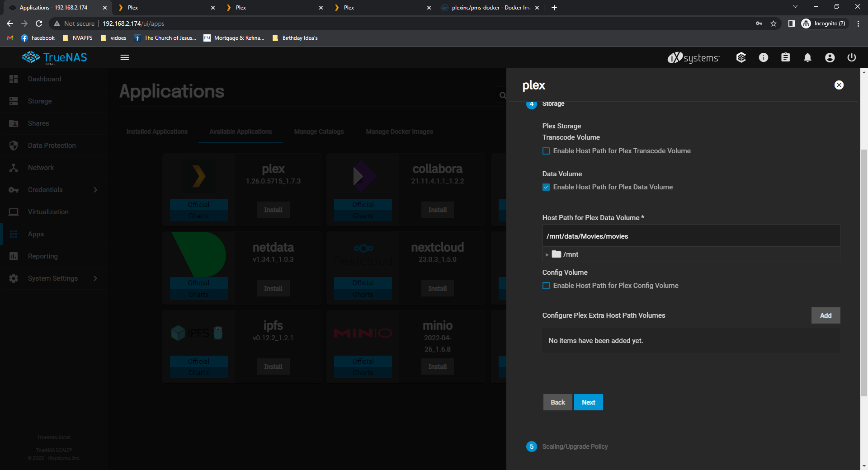Viewport: 868px width, 470px height.
Task: Install the netdata application
Action: click(x=273, y=288)
